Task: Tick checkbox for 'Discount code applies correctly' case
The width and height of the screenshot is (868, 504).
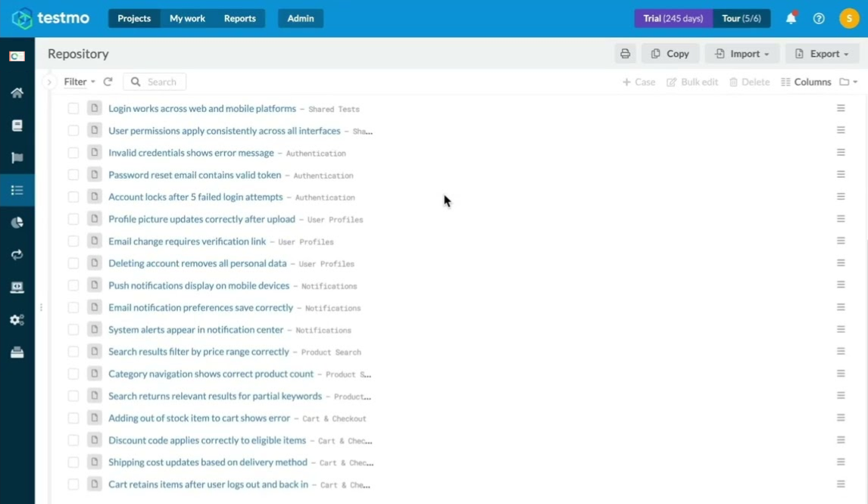Action: click(73, 440)
